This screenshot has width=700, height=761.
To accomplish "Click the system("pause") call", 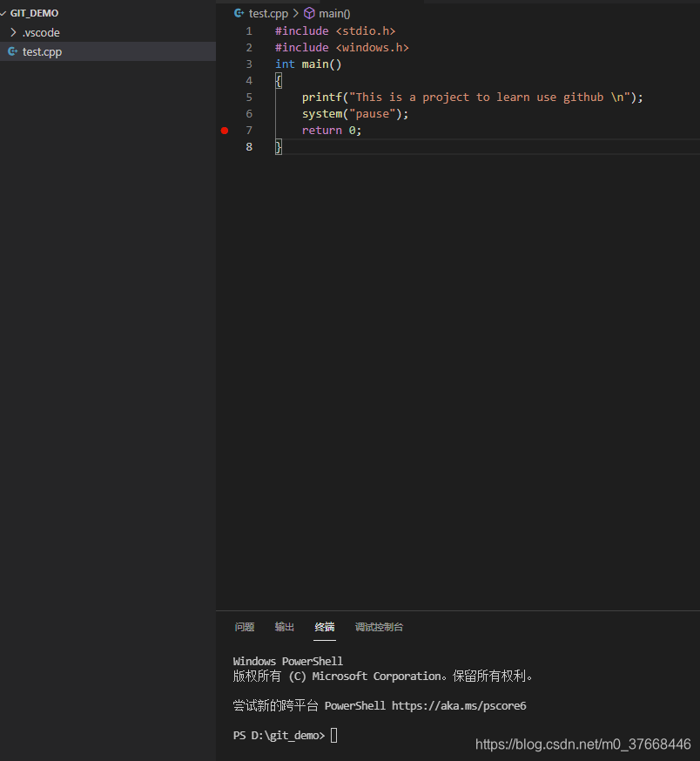I will point(355,113).
